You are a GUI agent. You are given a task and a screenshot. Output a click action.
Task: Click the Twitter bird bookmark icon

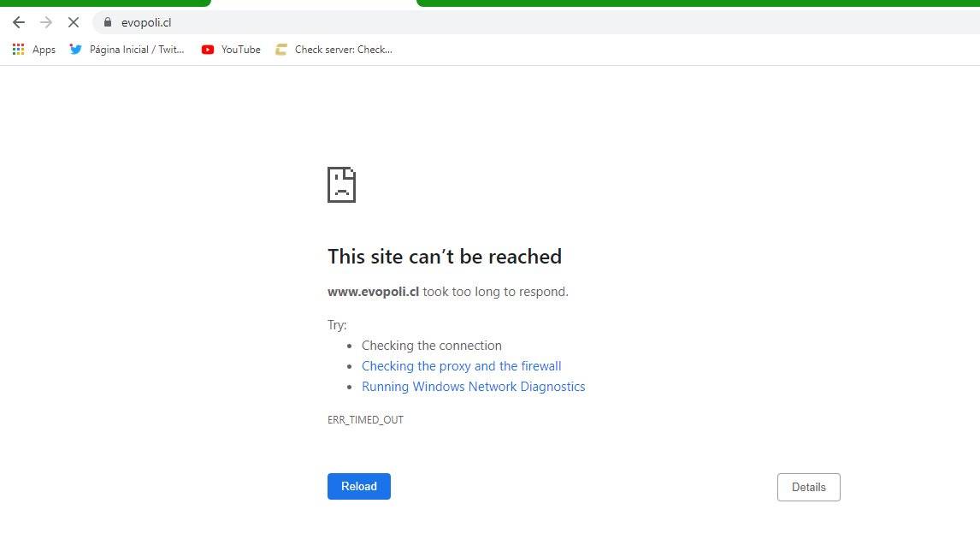coord(75,49)
